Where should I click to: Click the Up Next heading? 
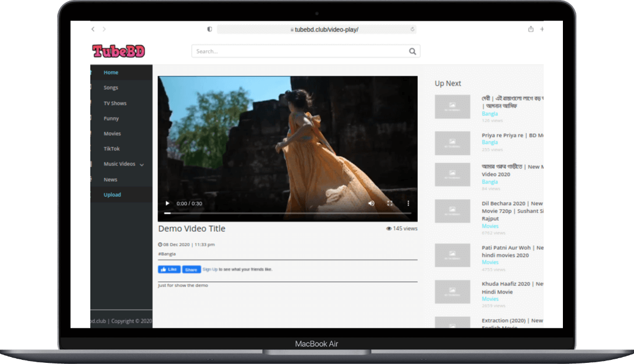pyautogui.click(x=448, y=83)
